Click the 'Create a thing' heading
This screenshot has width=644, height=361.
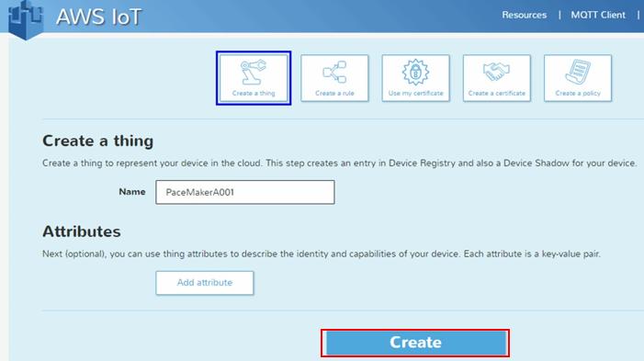tap(97, 141)
